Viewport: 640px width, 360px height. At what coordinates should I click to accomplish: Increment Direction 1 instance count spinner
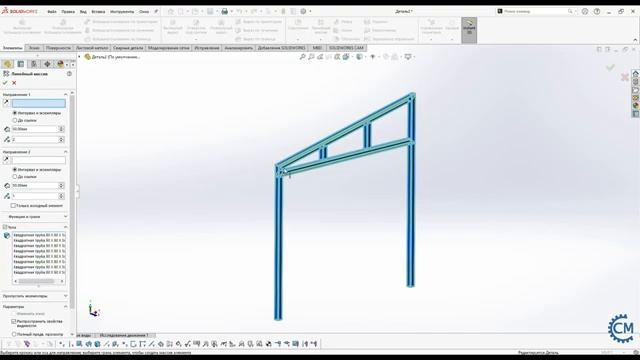[61, 138]
